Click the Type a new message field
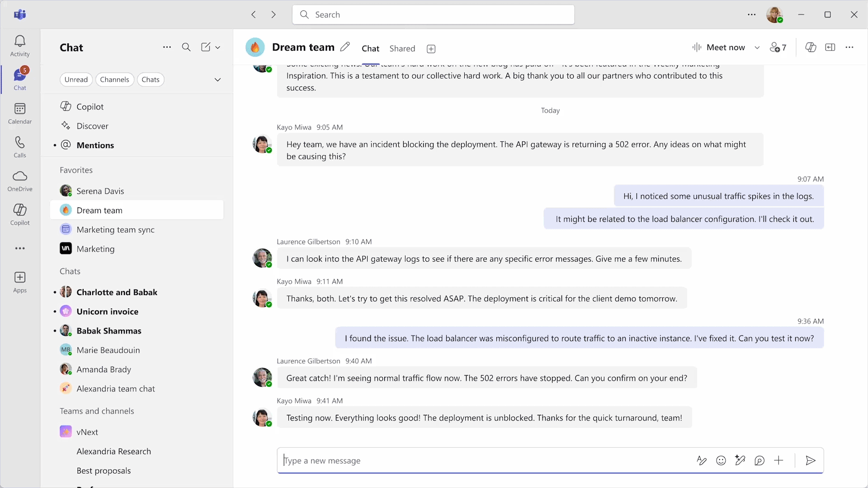868x488 pixels. [484, 460]
